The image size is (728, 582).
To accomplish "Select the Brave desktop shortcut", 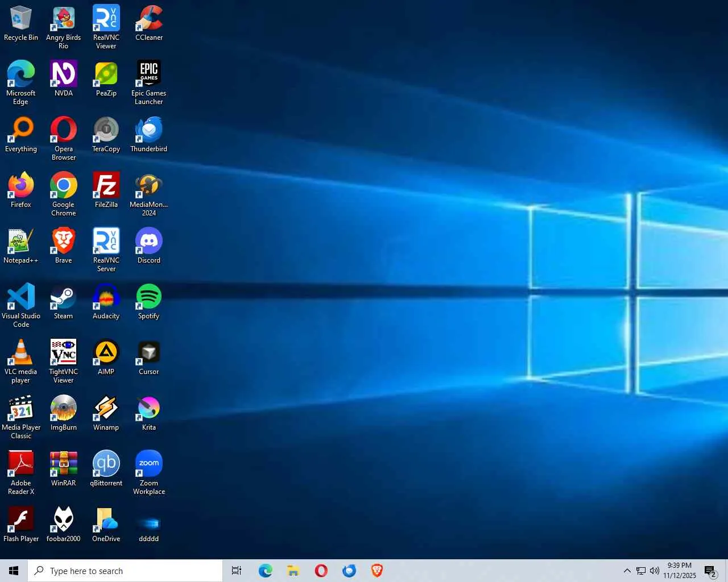I will pos(64,246).
